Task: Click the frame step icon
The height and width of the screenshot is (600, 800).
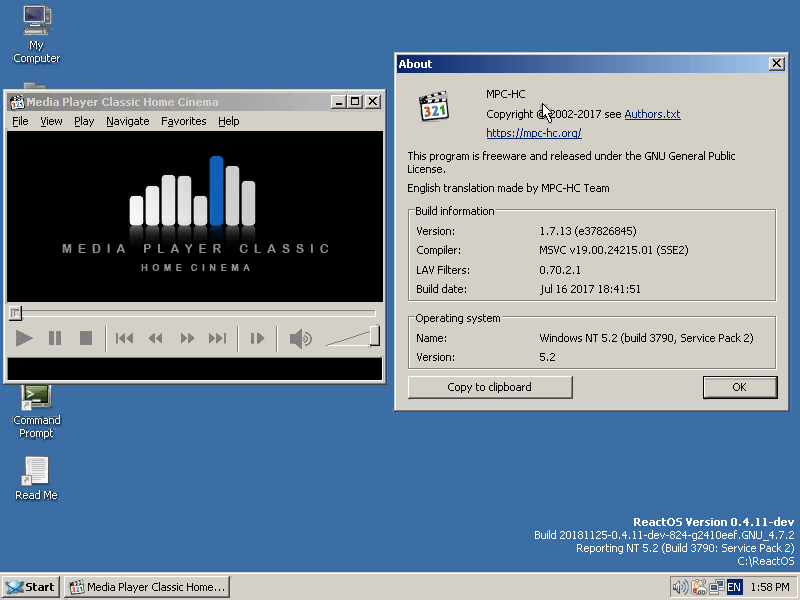Action: [257, 338]
